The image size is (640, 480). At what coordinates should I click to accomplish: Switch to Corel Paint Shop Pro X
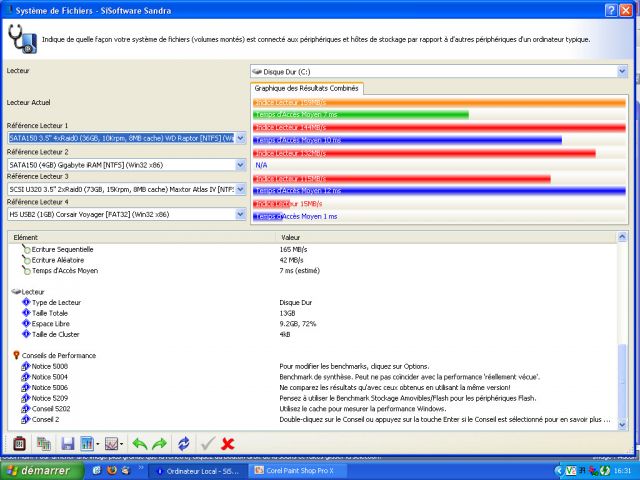click(x=298, y=471)
